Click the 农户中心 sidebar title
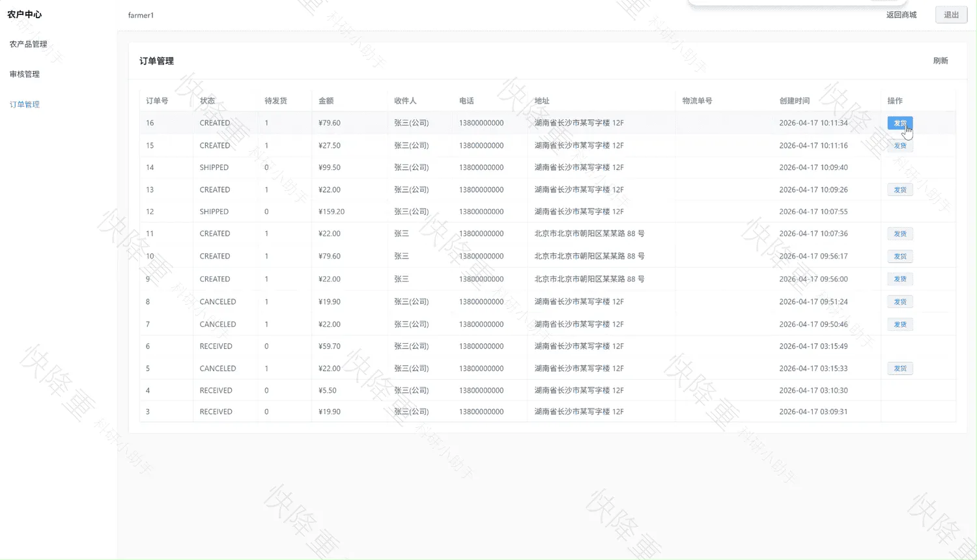The width and height of the screenshot is (977, 560). (x=25, y=14)
